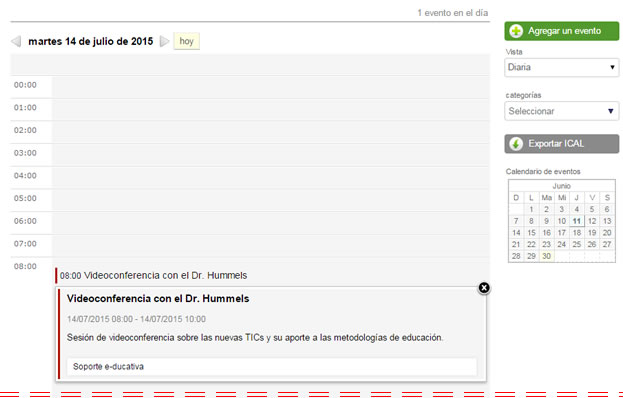Select day 24 in the mini calendar
The width and height of the screenshot is (623, 398).
561,244
